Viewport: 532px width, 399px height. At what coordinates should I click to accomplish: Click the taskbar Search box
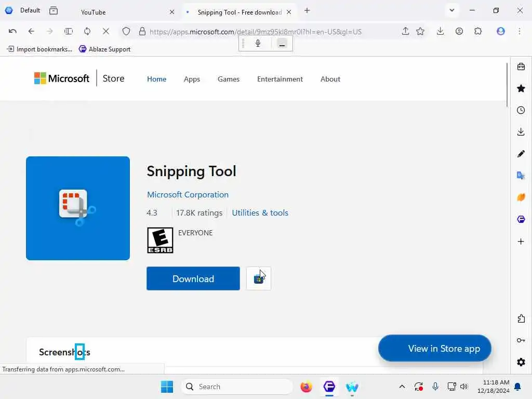pyautogui.click(x=237, y=387)
